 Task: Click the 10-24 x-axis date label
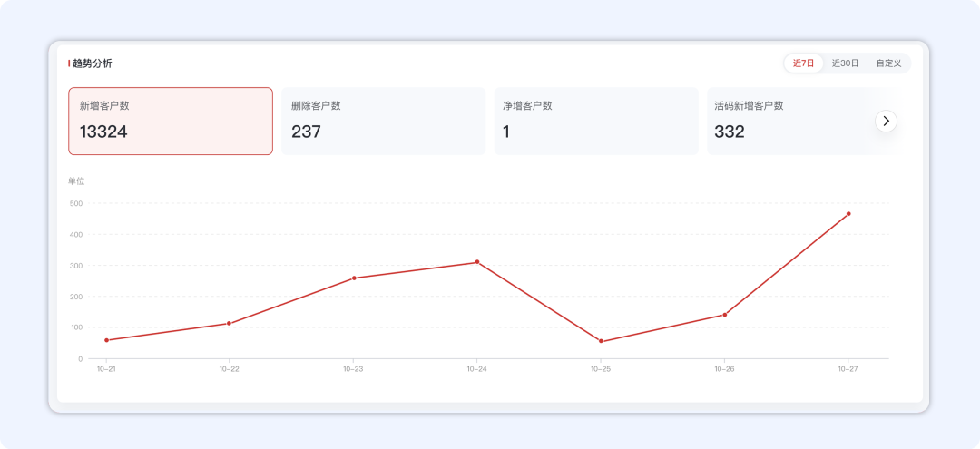[477, 369]
